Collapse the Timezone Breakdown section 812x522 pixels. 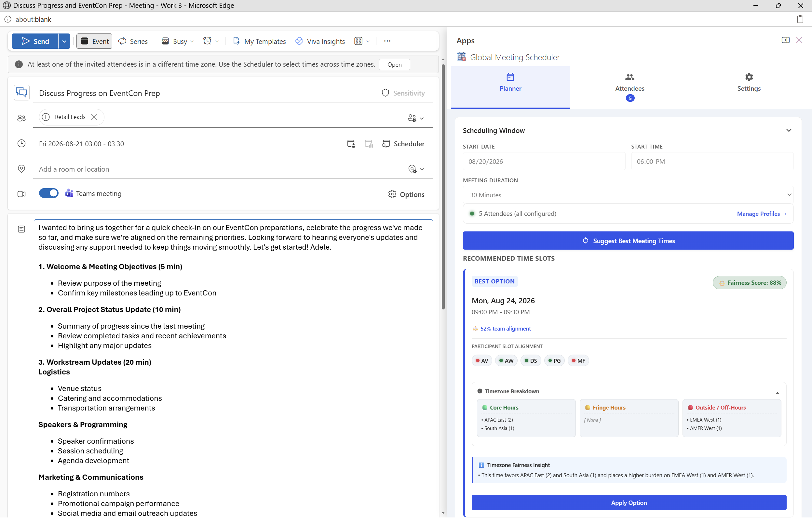click(777, 393)
